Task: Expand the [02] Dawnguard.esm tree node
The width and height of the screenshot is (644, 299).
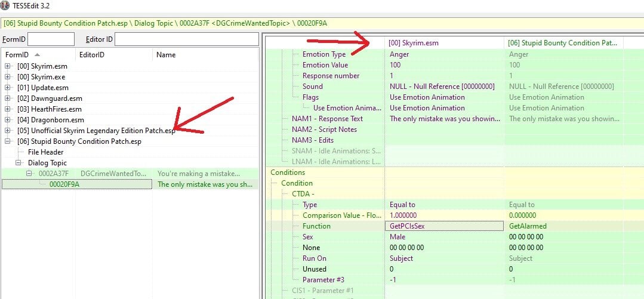Action: pos(7,98)
